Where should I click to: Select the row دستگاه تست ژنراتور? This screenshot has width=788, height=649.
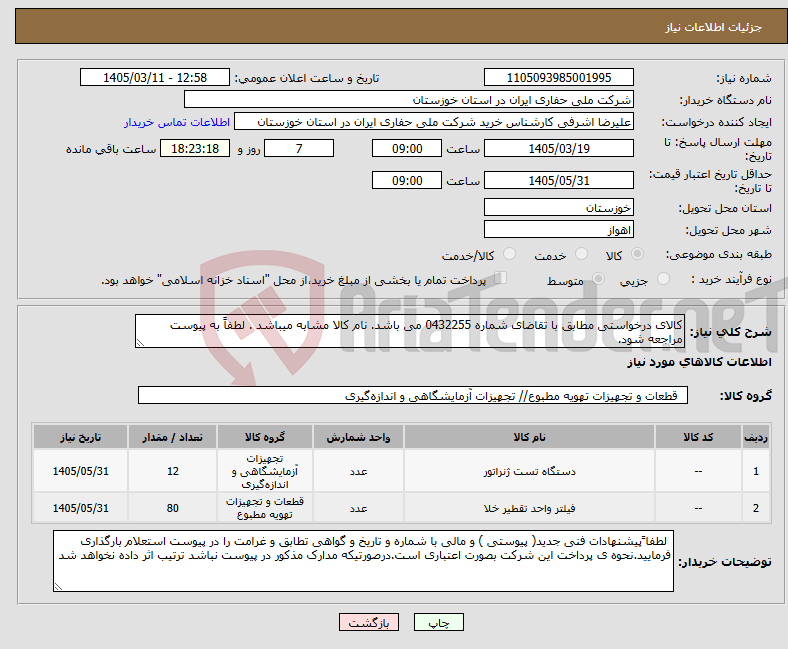tap(402, 471)
